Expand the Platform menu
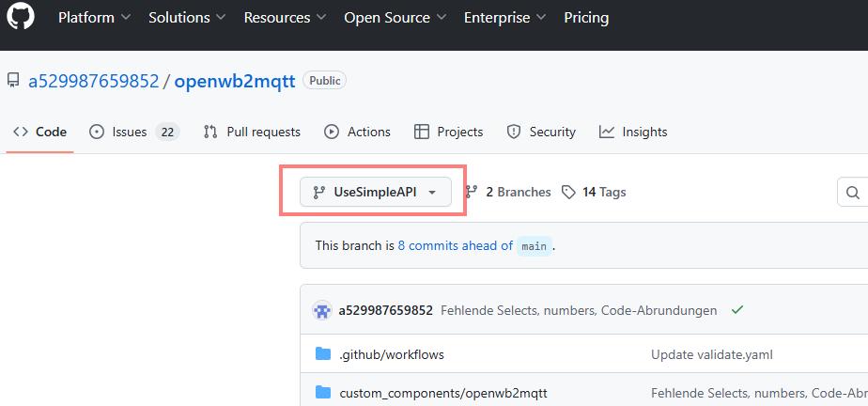Screen dimensions: 868x406 (95, 18)
